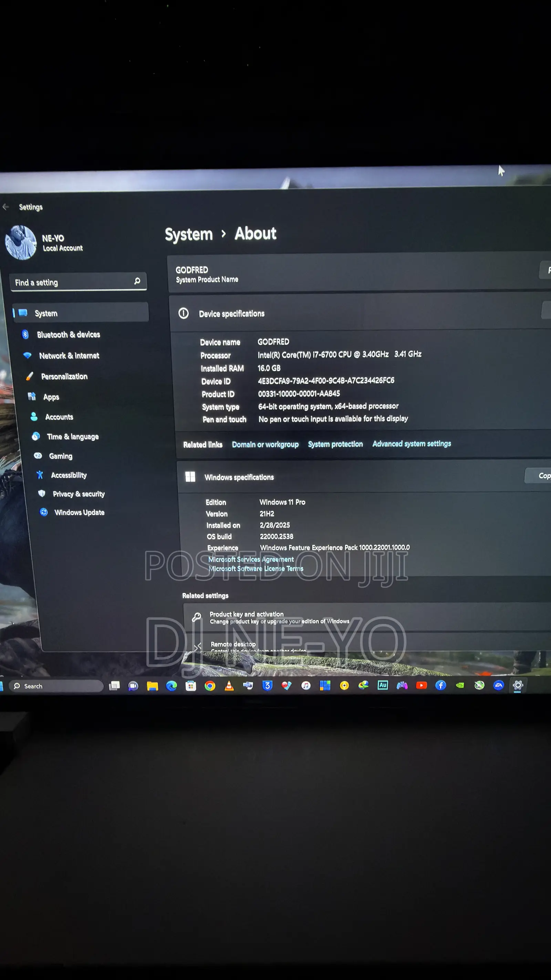551x980 pixels.
Task: Click the search magnifier in Find a setting
Action: 137,281
